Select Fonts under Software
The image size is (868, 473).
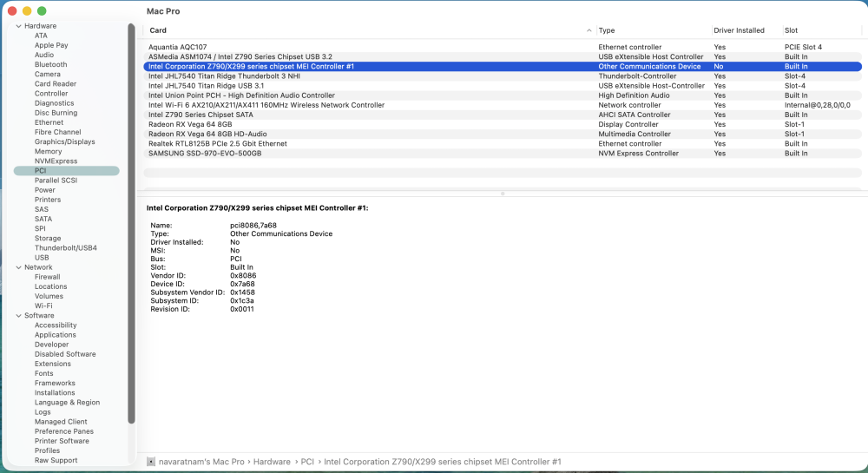click(x=43, y=373)
